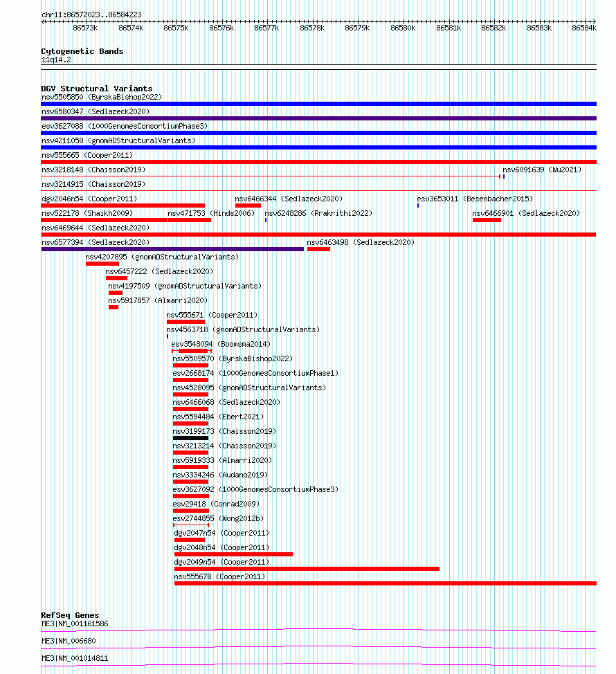Click the 86580k ruler tick label
616x674 pixels.
(403, 28)
